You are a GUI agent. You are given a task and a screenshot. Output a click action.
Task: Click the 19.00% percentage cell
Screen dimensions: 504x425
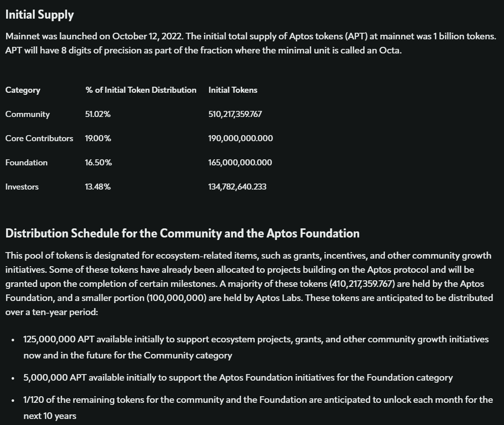pos(98,139)
